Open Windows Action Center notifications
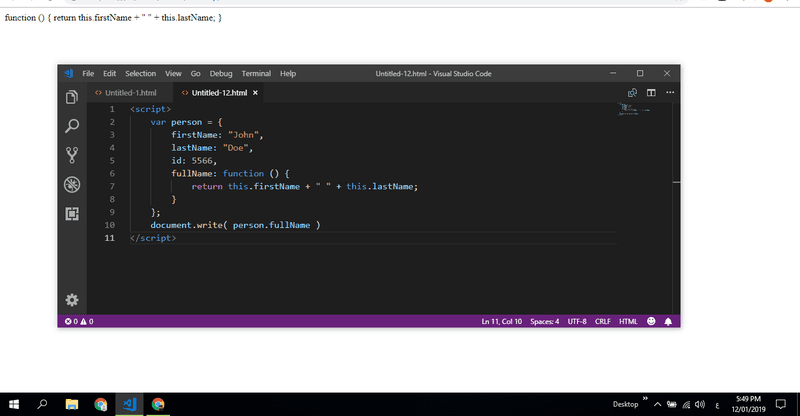This screenshot has width=800, height=416. [x=781, y=404]
